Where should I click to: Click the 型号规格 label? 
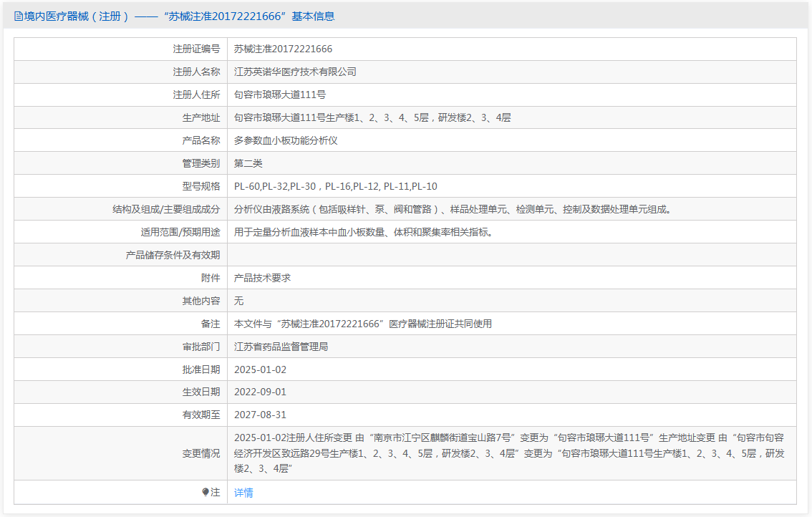pos(201,186)
